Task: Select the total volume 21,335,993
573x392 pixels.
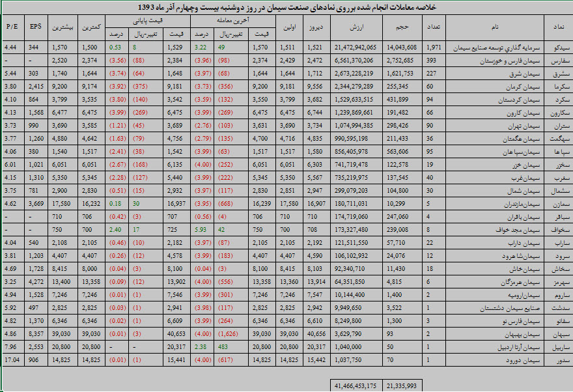Action: point(402,385)
